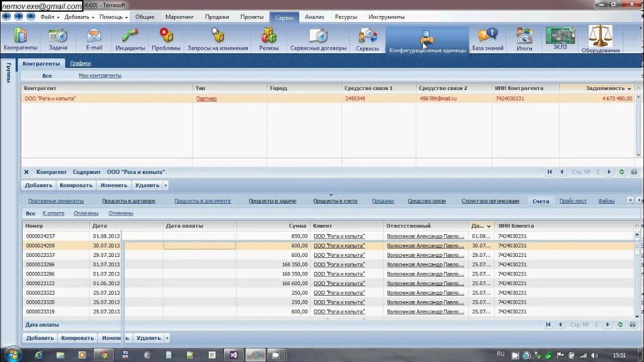Open the Контрагенты section icon
This screenshot has width=644, height=362.
(21, 39)
